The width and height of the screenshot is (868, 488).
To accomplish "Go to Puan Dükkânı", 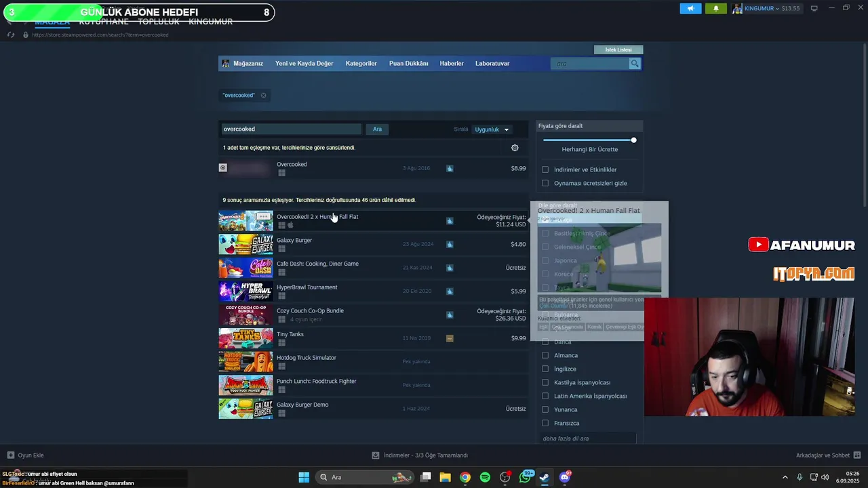I will tap(409, 63).
